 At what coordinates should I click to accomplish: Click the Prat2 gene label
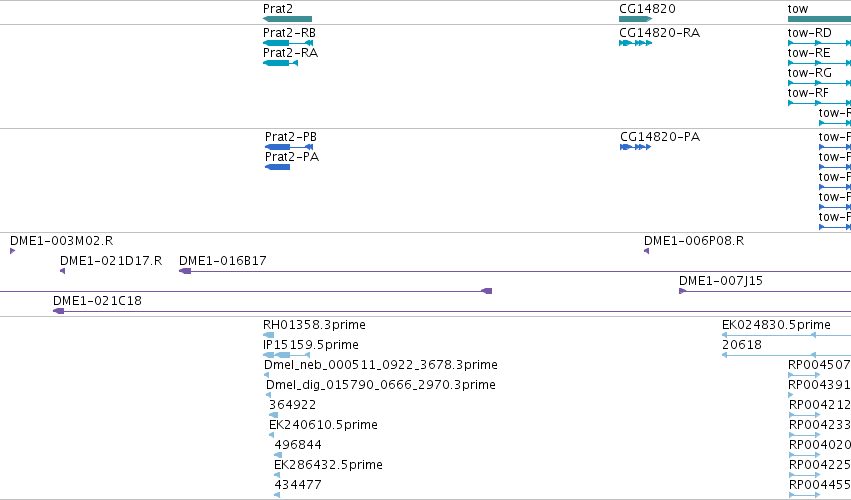point(278,9)
